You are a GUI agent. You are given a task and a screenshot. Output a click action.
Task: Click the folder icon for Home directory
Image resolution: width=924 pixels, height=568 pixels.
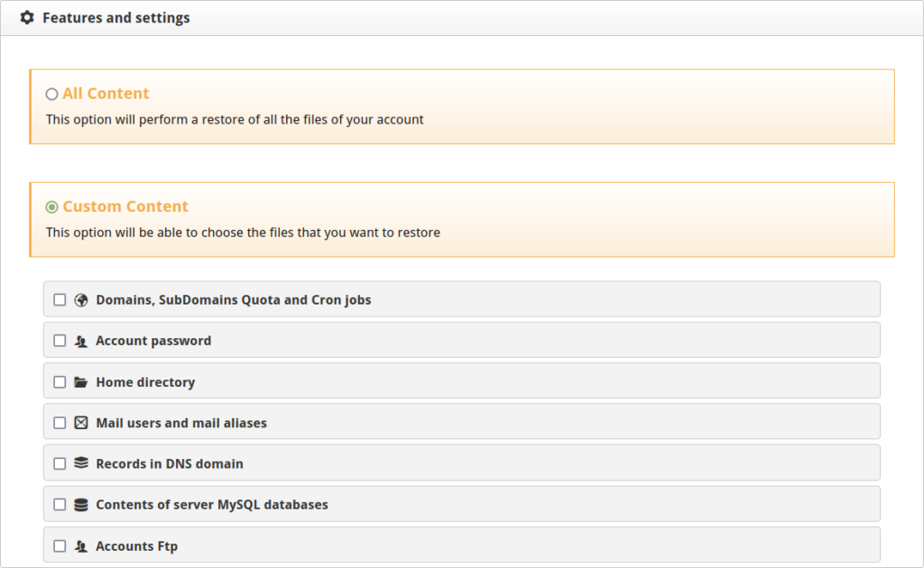coord(81,382)
